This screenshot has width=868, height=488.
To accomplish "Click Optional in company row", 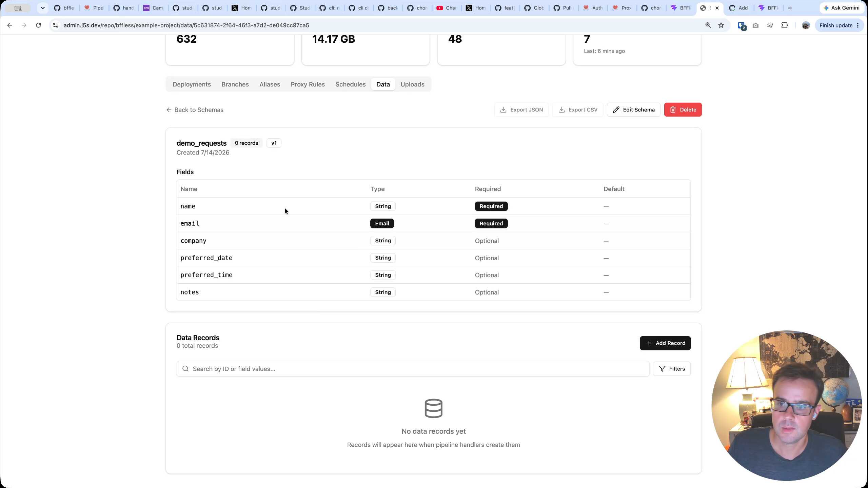I will [487, 241].
